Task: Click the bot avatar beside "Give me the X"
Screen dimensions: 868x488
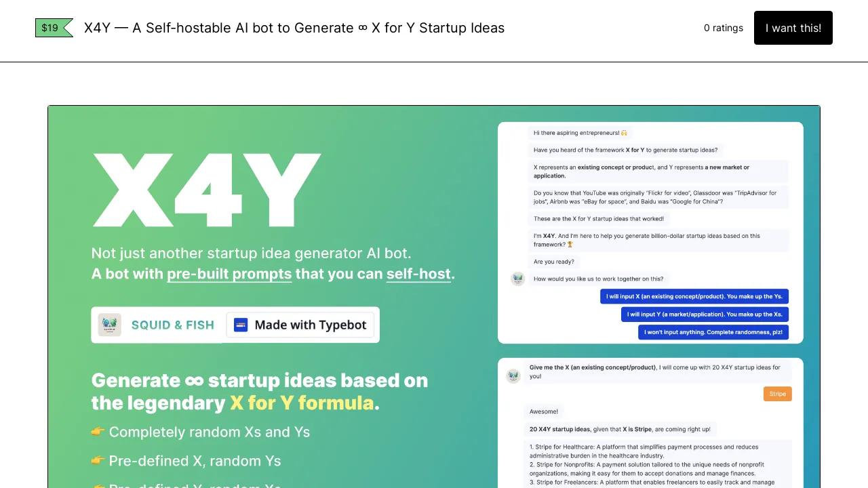Action: coord(513,375)
